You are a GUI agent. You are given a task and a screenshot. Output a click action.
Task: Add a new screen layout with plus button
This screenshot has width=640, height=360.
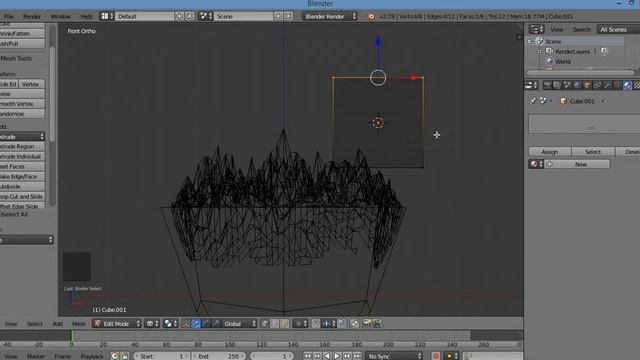(x=180, y=16)
